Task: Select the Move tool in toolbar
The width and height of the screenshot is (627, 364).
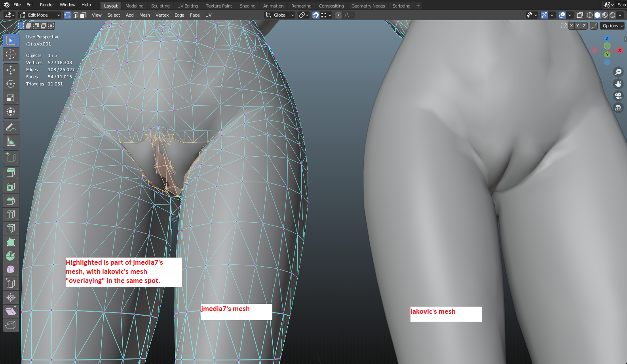Action: [11, 70]
